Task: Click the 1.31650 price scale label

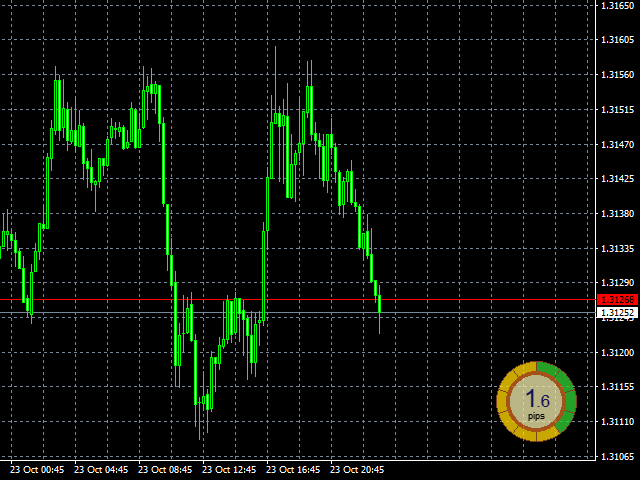Action: tap(617, 7)
